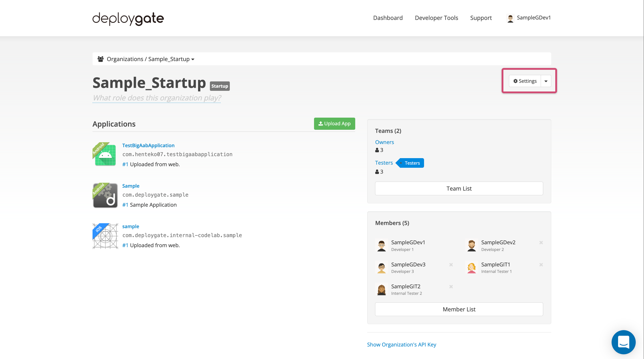Click SampleGDev2 member name
The height and width of the screenshot is (359, 644).
point(498,242)
